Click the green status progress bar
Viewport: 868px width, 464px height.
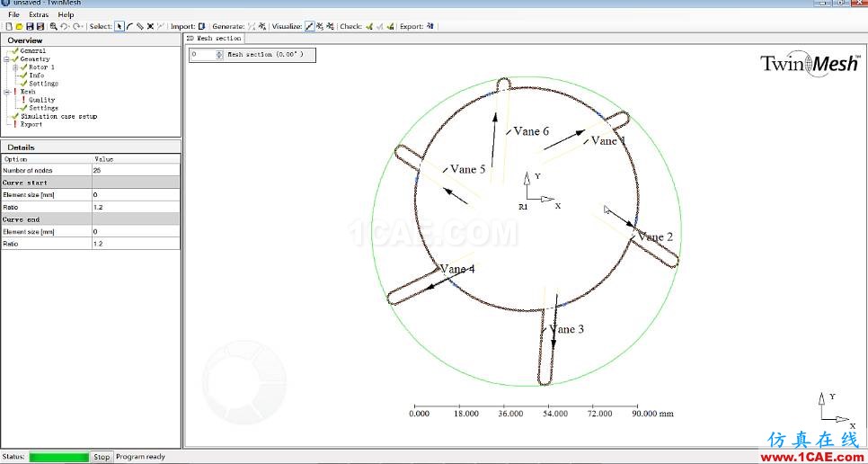pos(58,457)
